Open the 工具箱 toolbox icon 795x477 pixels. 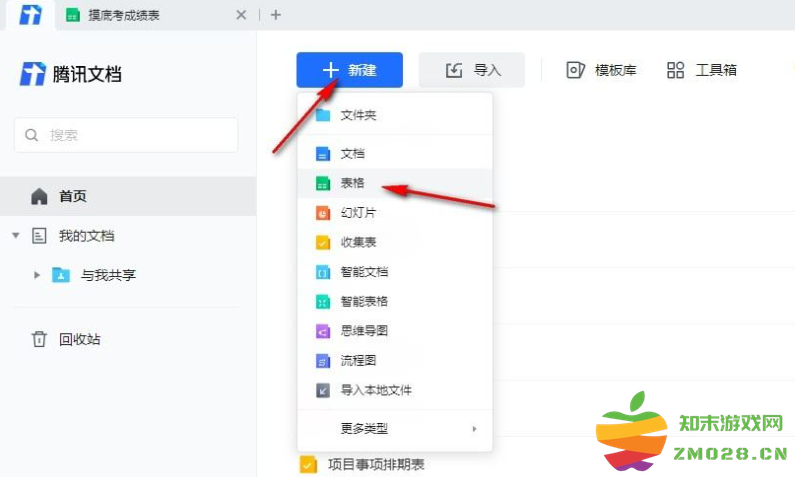[x=676, y=70]
